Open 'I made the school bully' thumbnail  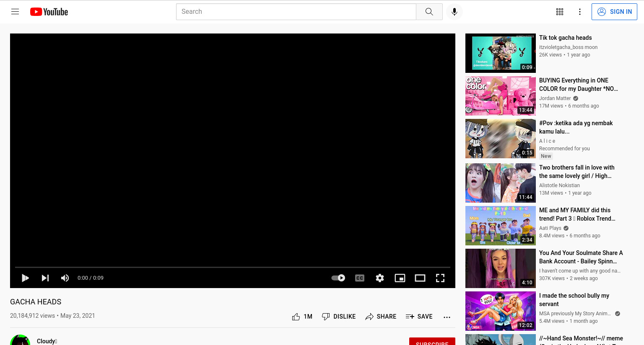tap(501, 311)
